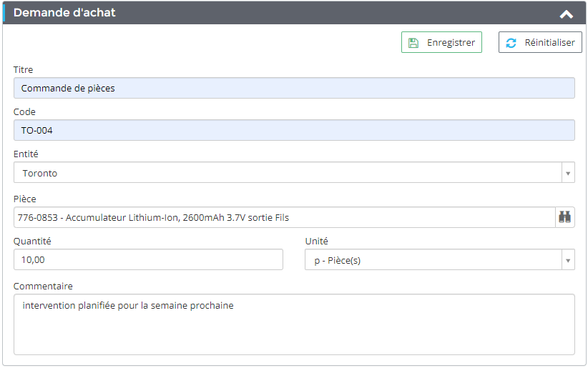This screenshot has height=368, width=588.
Task: Click the Pièce field label
Action: [25, 199]
